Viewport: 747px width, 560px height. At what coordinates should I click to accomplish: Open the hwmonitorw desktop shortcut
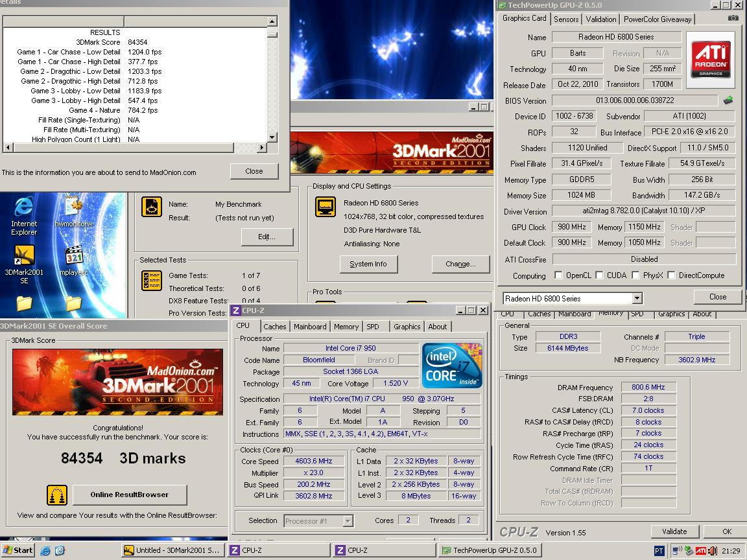(73, 212)
